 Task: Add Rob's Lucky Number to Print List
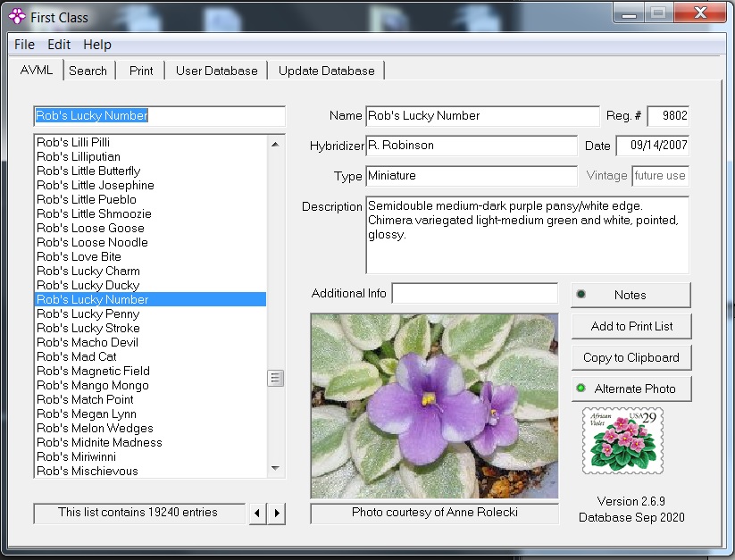(631, 326)
